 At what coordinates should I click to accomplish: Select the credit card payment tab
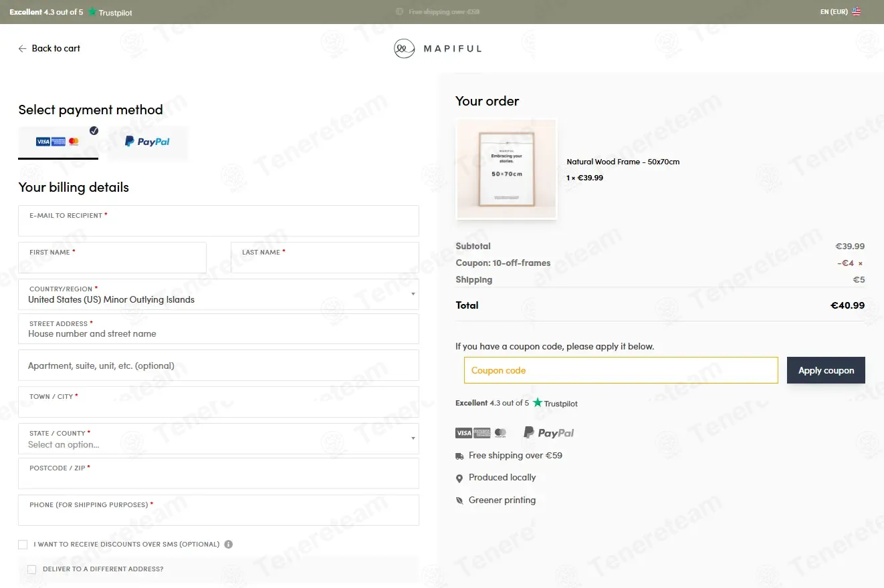click(x=58, y=142)
